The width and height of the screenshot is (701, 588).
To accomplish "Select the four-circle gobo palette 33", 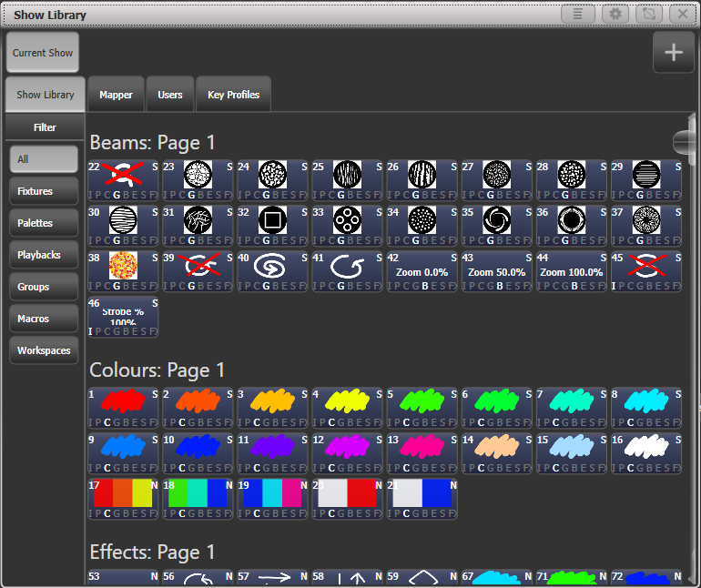I will (x=348, y=225).
